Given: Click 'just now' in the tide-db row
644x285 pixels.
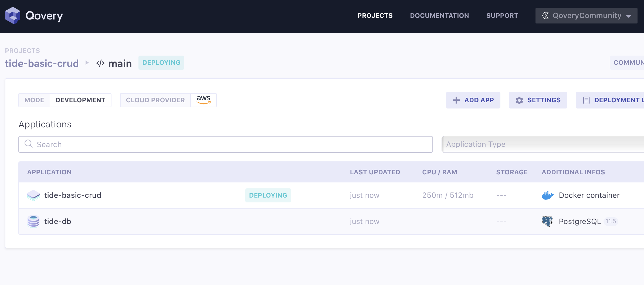Looking at the screenshot, I should [x=365, y=222].
